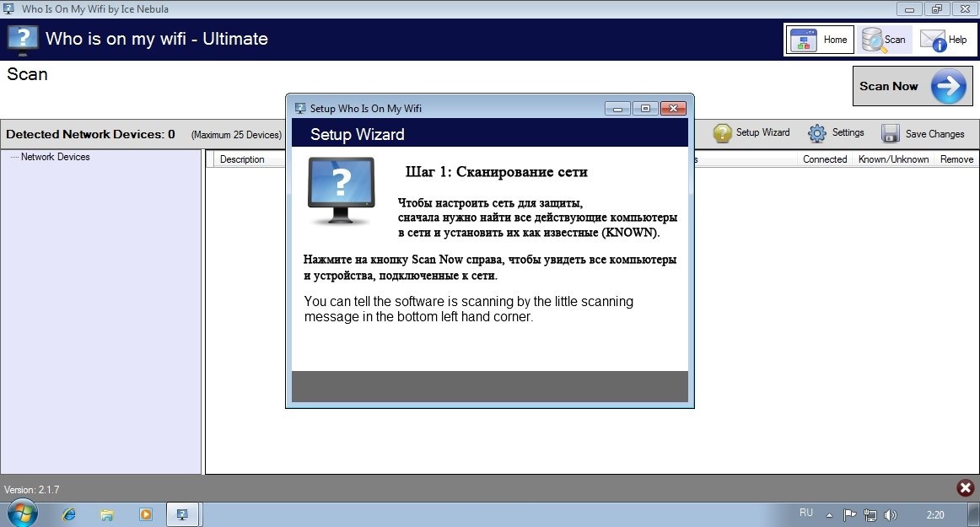Click the Remove column header
The width and height of the screenshot is (980, 527).
point(956,159)
